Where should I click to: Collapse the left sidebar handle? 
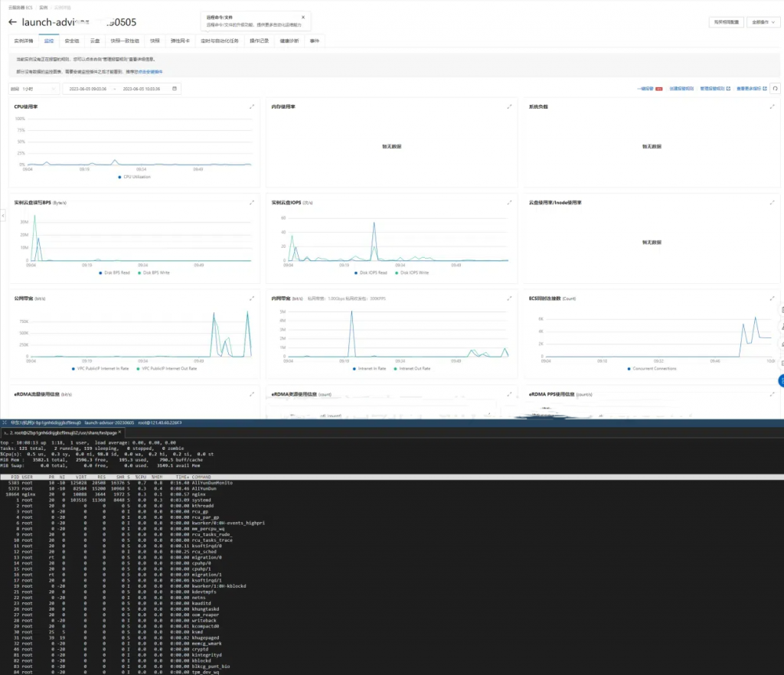(x=2, y=215)
